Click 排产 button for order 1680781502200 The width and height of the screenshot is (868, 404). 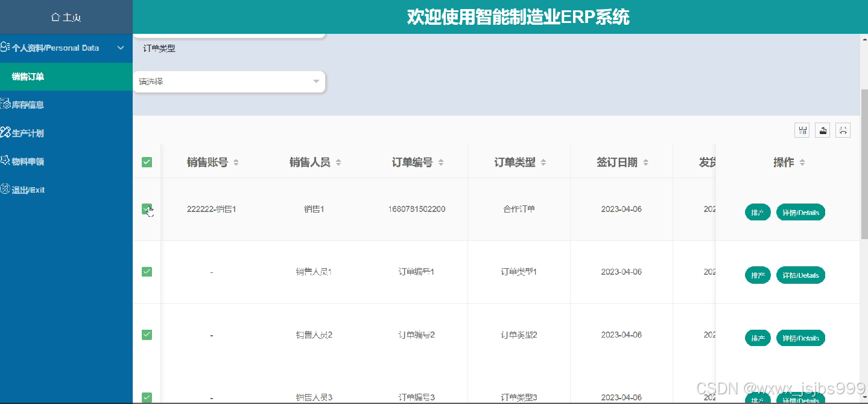758,213
